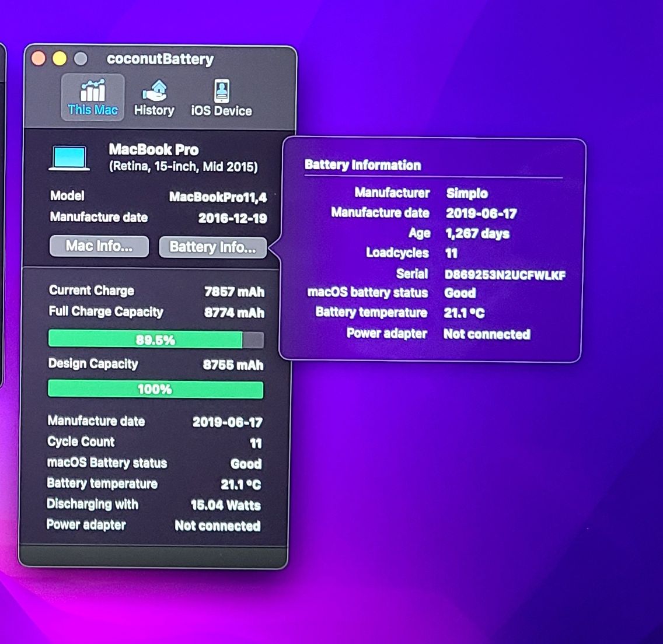Click the 1,267 days age value
Image resolution: width=663 pixels, height=644 pixels.
477,233
